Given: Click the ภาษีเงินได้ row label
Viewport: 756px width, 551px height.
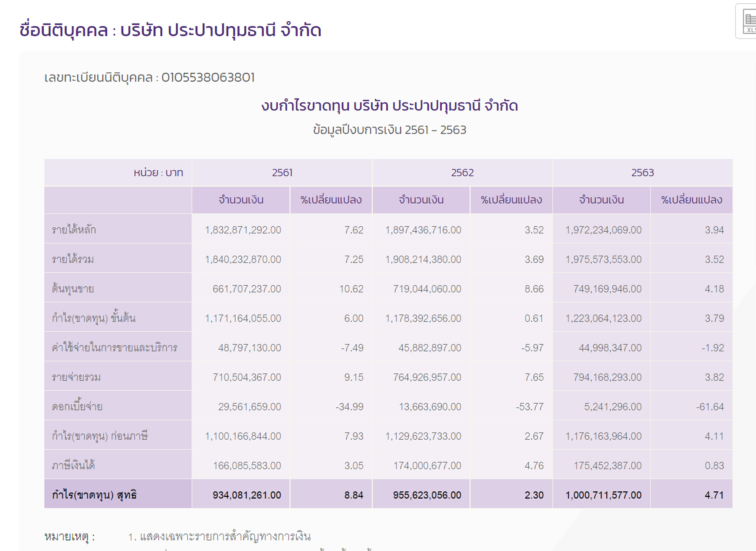Looking at the screenshot, I should (x=73, y=466).
